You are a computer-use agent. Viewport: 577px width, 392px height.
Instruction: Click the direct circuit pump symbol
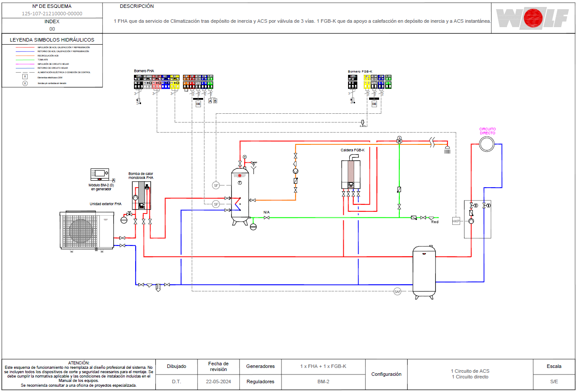point(471,221)
